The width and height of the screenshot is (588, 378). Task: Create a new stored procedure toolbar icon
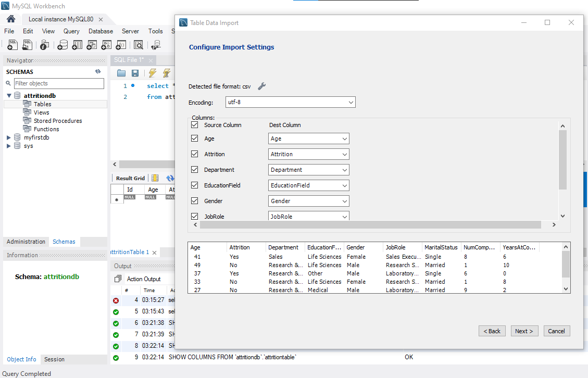pyautogui.click(x=106, y=45)
